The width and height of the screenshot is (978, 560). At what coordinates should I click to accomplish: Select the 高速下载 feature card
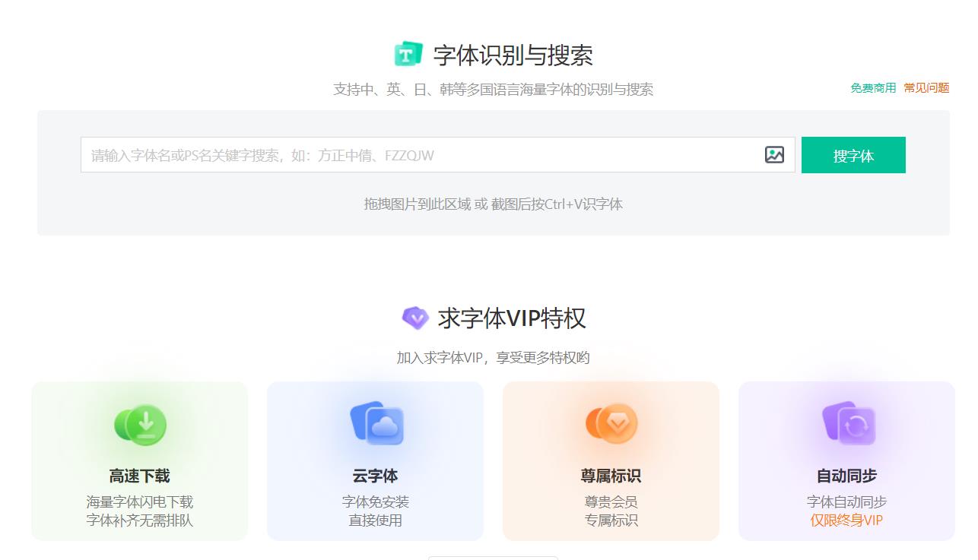pos(138,460)
